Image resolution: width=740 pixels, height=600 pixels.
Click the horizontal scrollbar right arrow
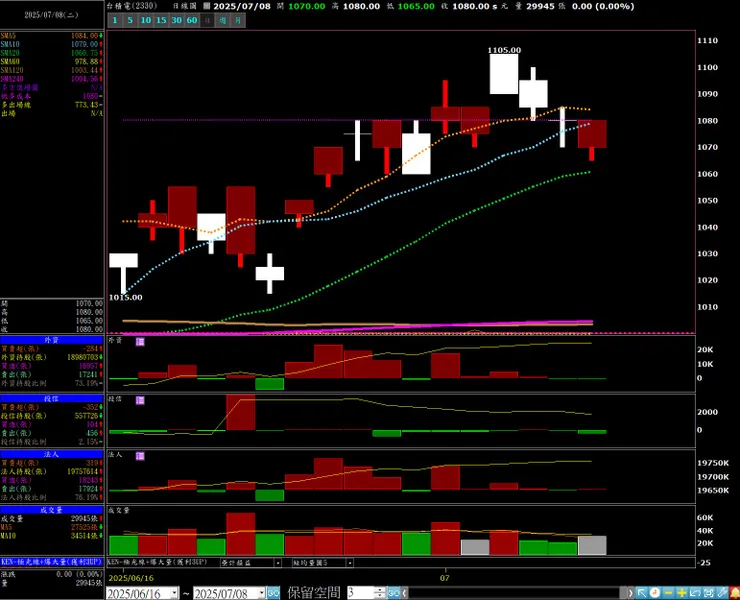coord(630,593)
